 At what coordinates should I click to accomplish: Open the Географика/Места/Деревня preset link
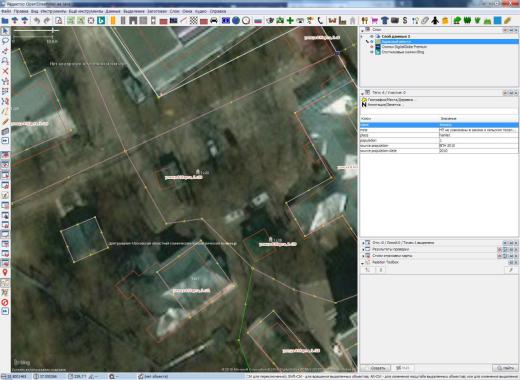click(x=391, y=100)
